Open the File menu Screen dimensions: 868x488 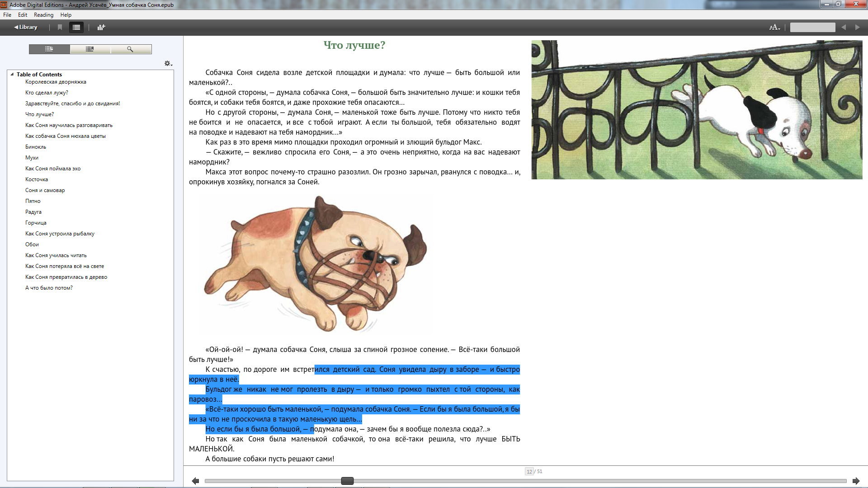click(x=7, y=15)
